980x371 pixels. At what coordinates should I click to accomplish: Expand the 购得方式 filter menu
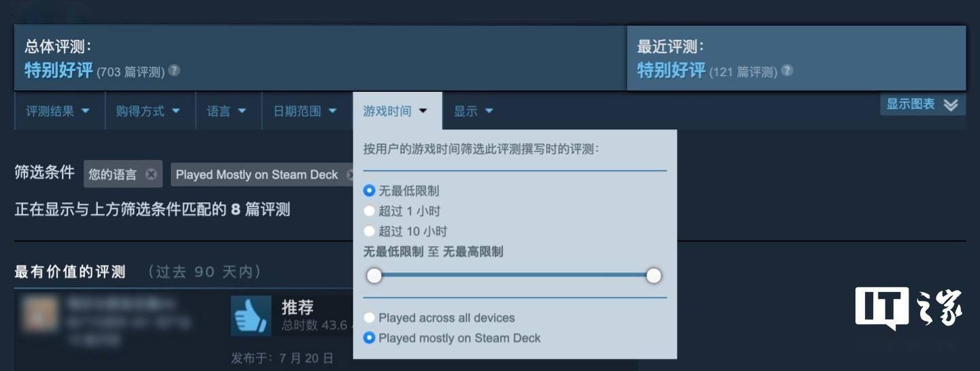tap(148, 111)
